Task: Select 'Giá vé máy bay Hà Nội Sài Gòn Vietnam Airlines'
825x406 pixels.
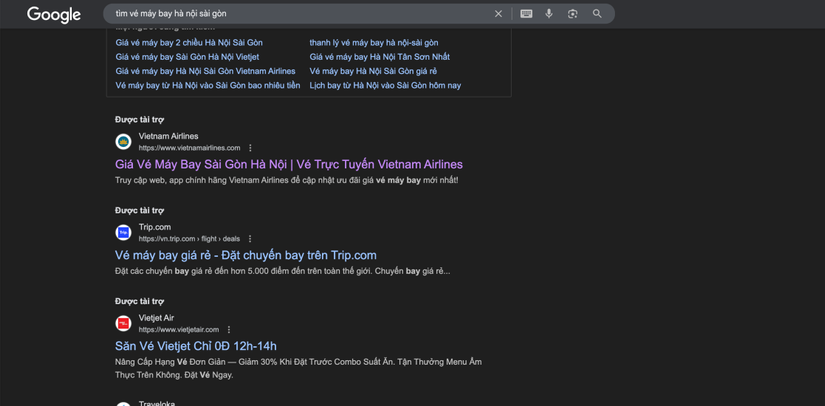Action: pyautogui.click(x=206, y=71)
